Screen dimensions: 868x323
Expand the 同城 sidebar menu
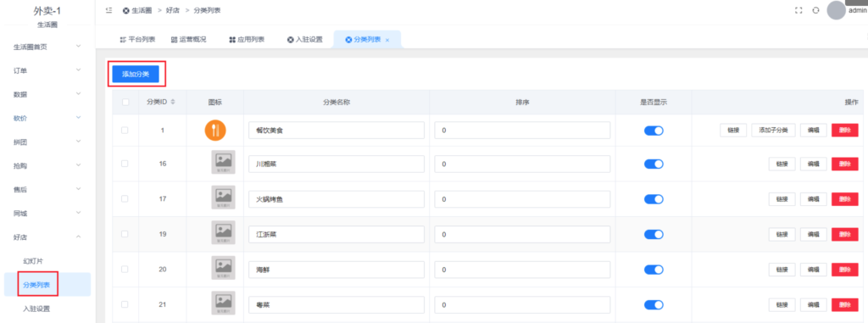pos(47,213)
